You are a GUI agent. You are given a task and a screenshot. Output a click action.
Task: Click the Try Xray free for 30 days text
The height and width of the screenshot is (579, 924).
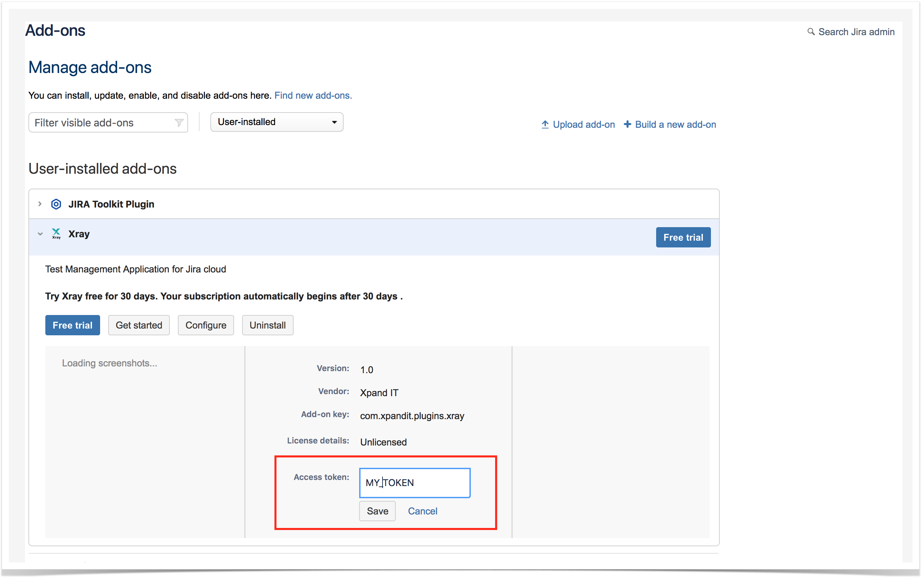coord(224,296)
